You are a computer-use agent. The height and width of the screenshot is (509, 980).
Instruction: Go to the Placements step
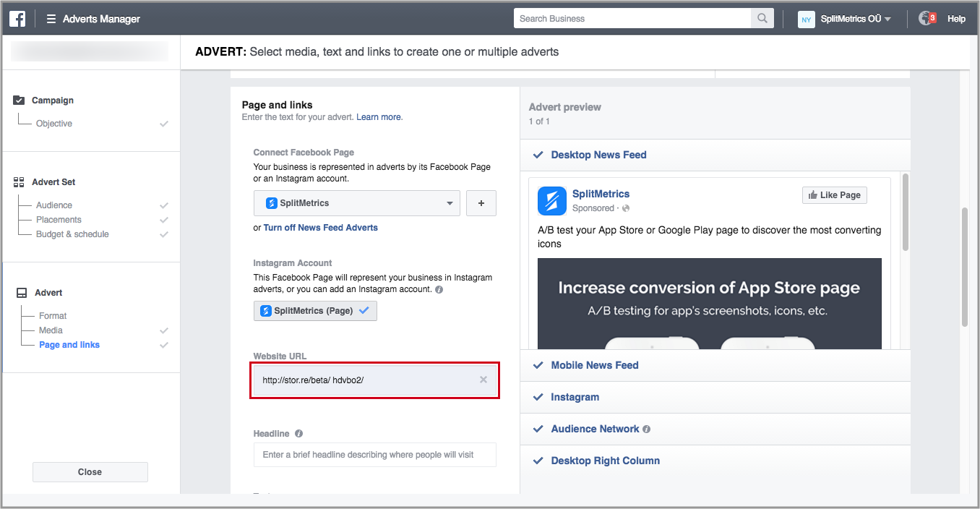tap(59, 220)
